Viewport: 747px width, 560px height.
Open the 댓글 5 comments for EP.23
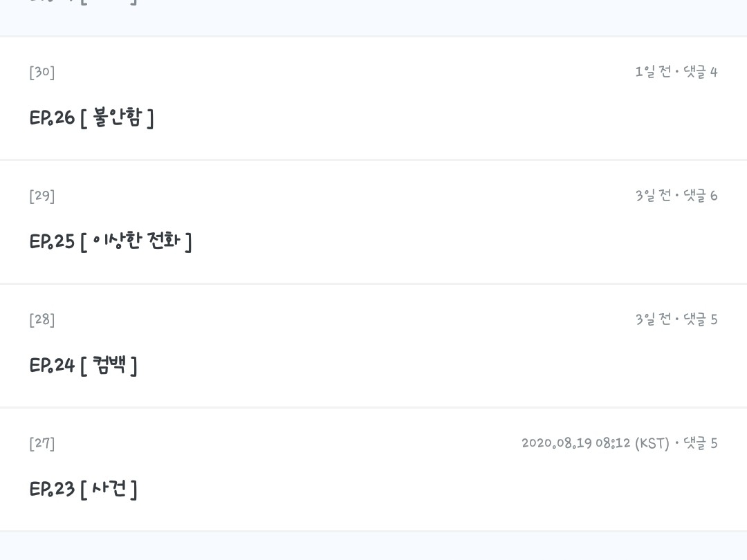700,443
